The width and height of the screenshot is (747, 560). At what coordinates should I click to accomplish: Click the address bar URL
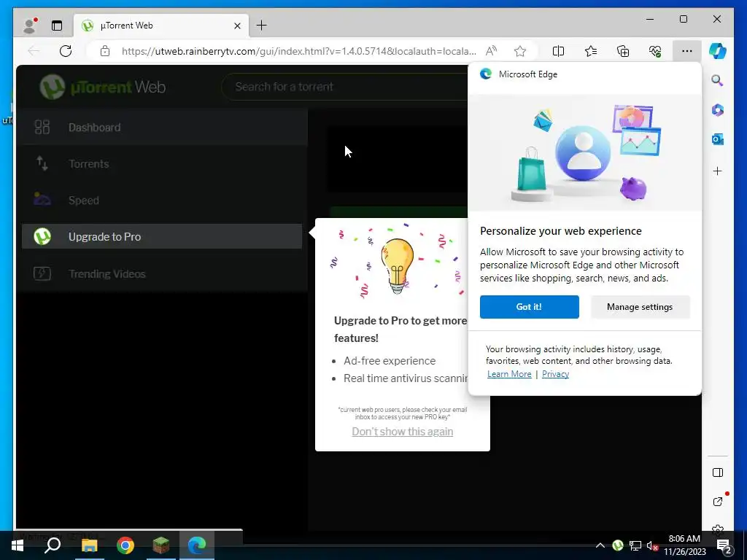(298, 51)
